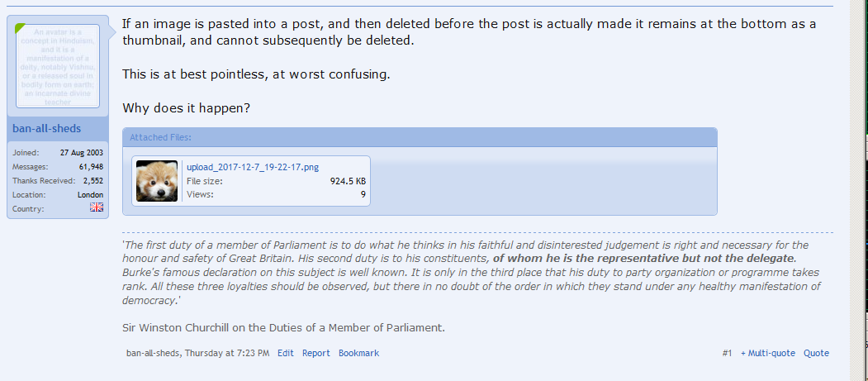
Task: Add post to Multi-quote
Action: coord(768,353)
